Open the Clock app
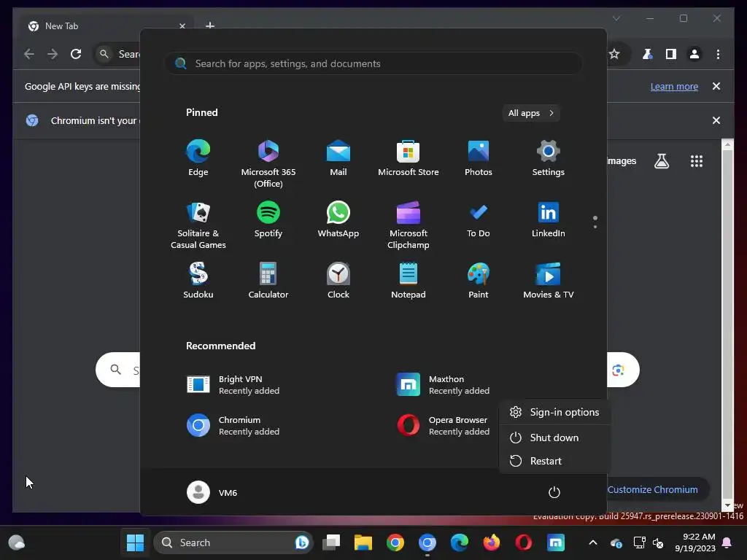Screen dimensions: 747x560 click(x=338, y=281)
